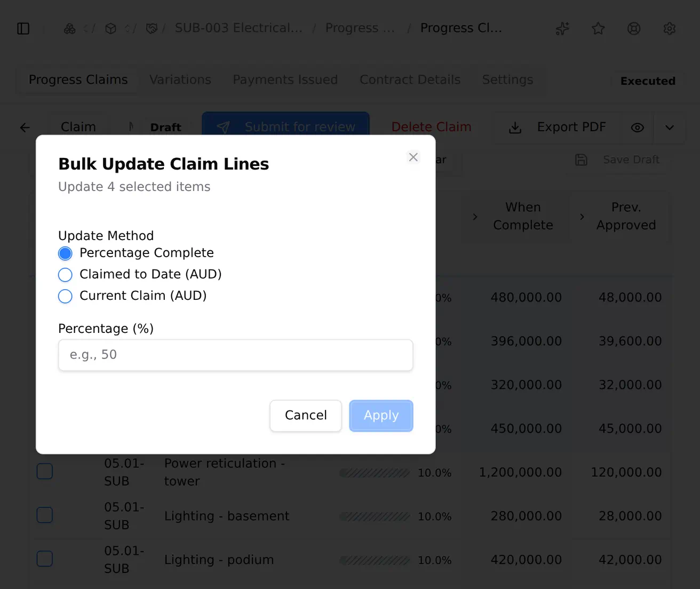Select Current Claim (AUD) option
Viewport: 700px width, 589px height.
coord(65,296)
